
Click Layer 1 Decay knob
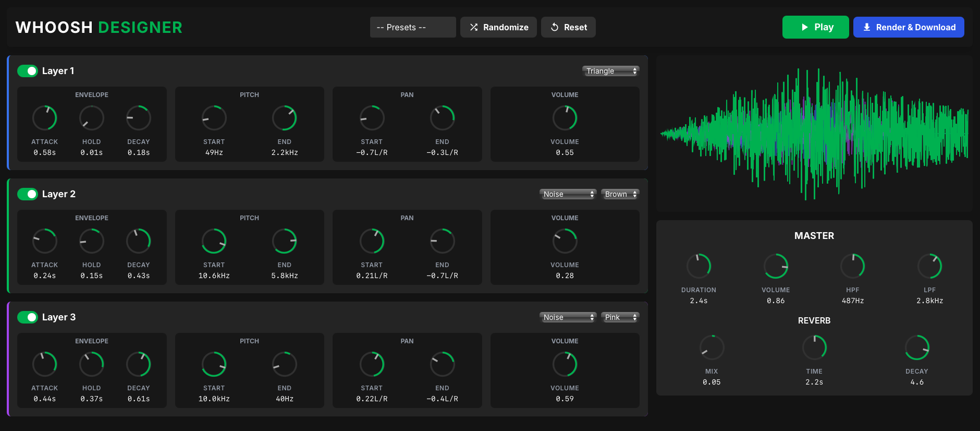[x=139, y=118]
